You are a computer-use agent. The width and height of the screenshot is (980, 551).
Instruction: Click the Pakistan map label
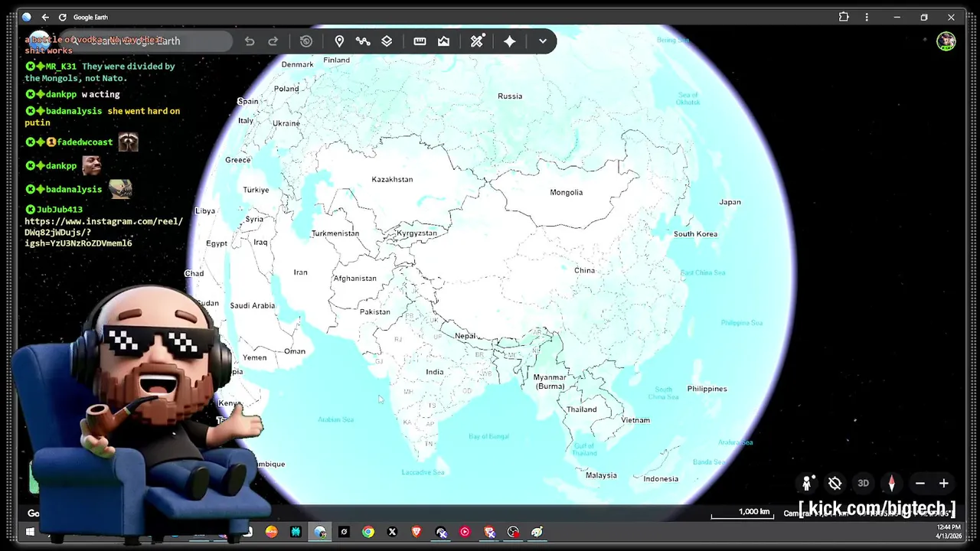coord(375,312)
